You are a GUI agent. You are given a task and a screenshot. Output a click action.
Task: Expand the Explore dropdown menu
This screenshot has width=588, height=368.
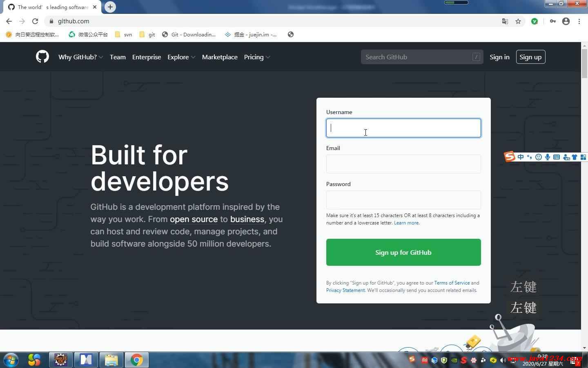[x=181, y=57]
